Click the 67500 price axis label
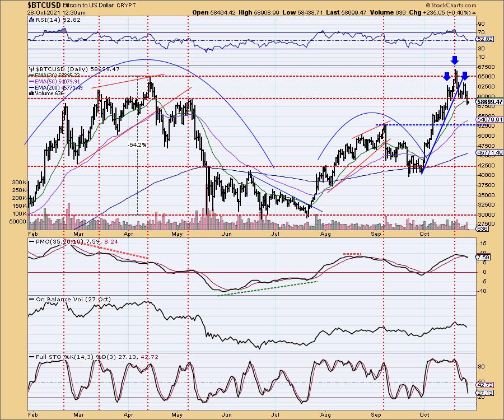 point(486,67)
